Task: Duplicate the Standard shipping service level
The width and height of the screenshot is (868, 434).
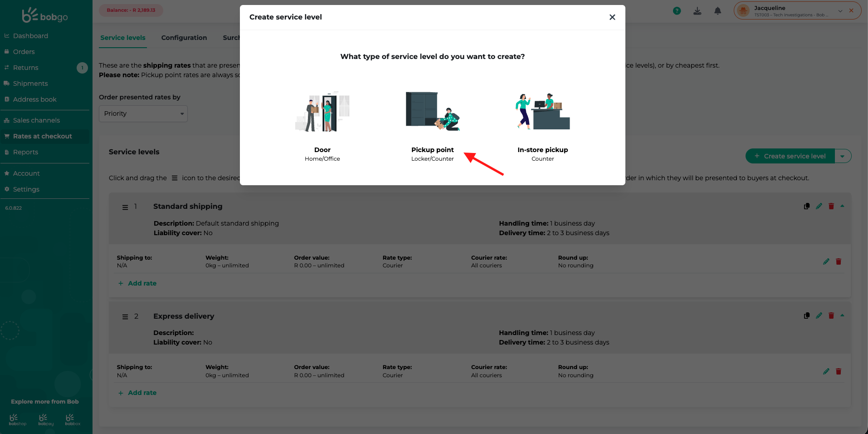Action: pyautogui.click(x=807, y=206)
